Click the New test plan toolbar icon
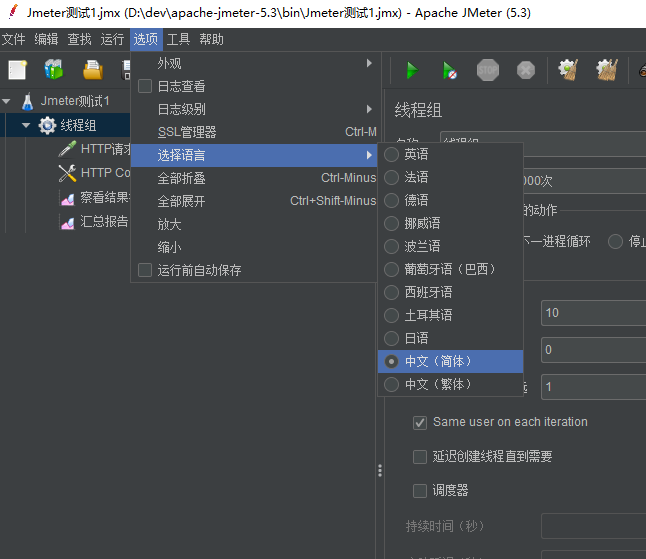646x559 pixels. 17,70
